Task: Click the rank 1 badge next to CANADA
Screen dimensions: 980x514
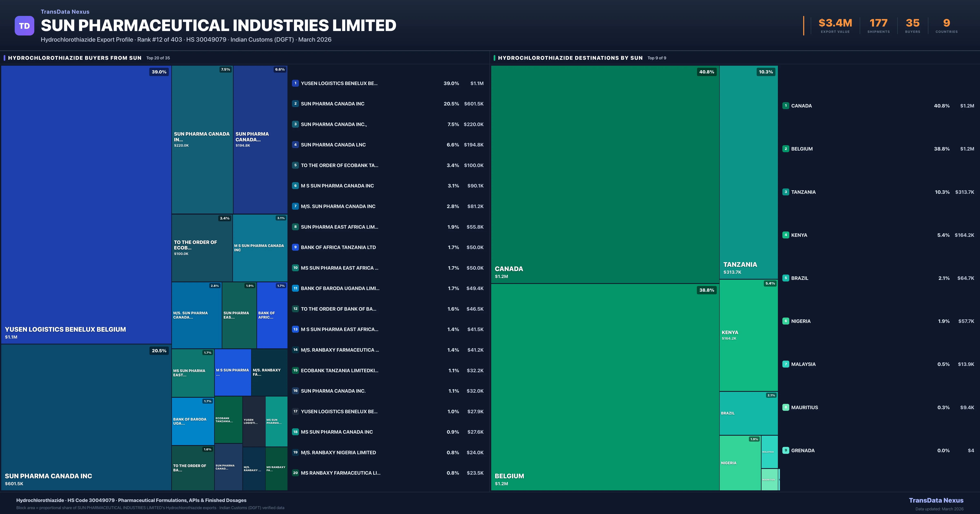Action: 786,106
